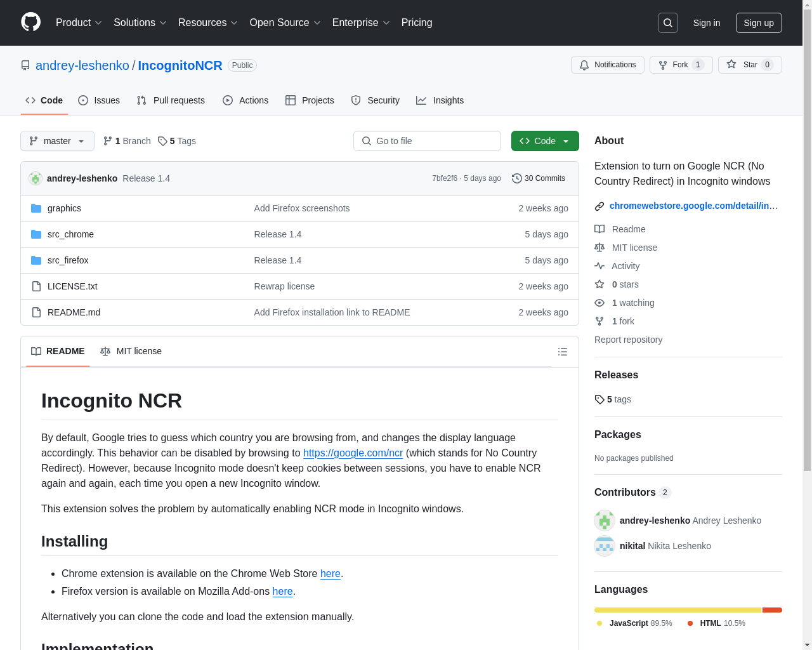
Task: Click andrey-leshenko contributor avatar
Action: (605, 521)
